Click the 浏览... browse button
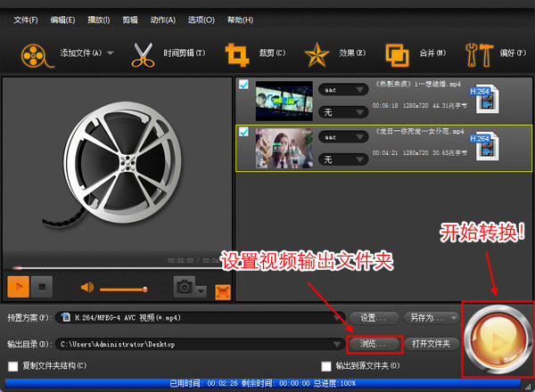535x392 pixels. [x=374, y=344]
